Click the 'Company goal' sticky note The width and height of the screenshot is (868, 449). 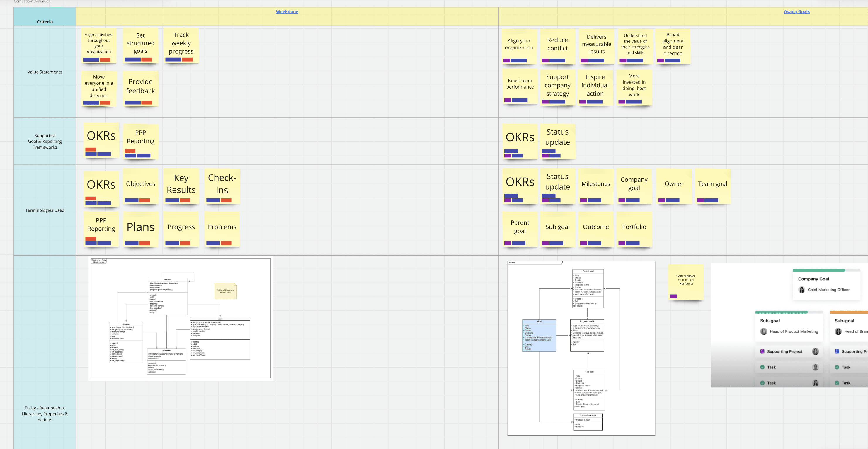(x=634, y=186)
